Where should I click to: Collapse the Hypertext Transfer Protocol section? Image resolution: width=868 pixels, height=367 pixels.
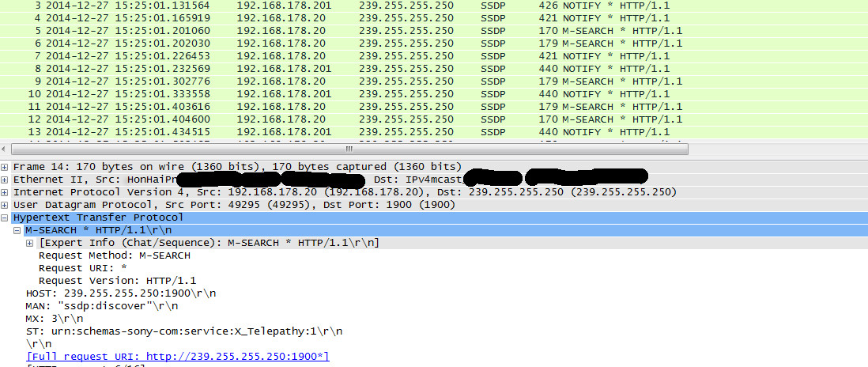coord(6,218)
